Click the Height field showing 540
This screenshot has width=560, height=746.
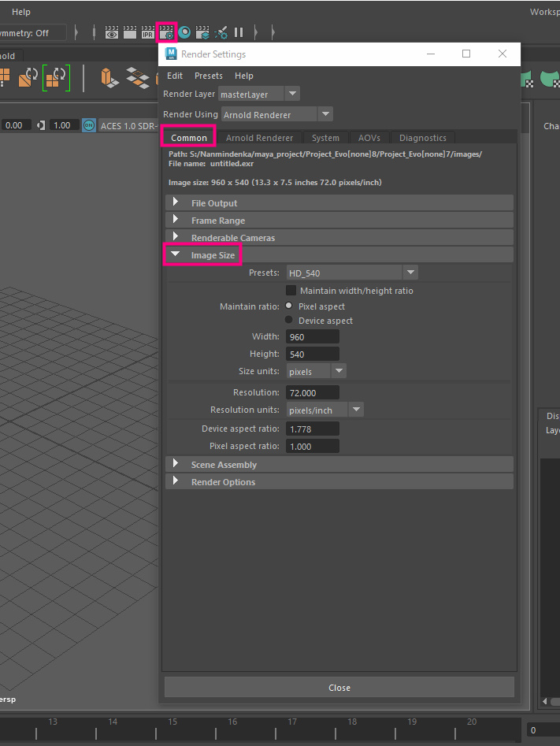[313, 354]
